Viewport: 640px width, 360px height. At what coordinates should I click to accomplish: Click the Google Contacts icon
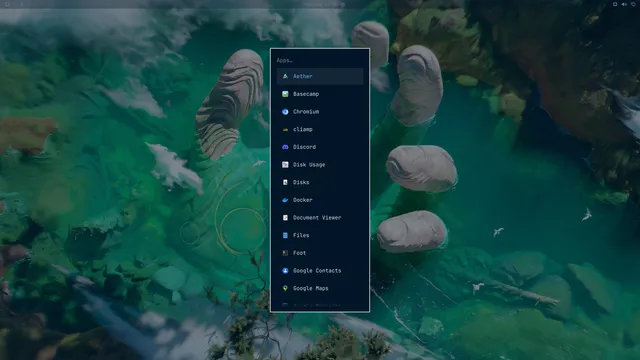click(285, 271)
